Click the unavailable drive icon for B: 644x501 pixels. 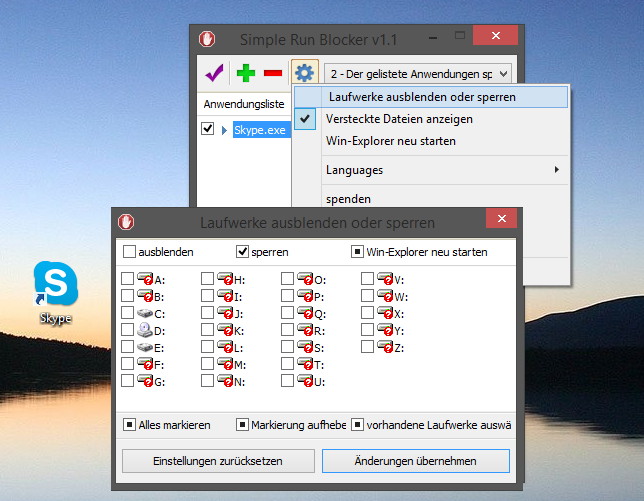tap(145, 296)
